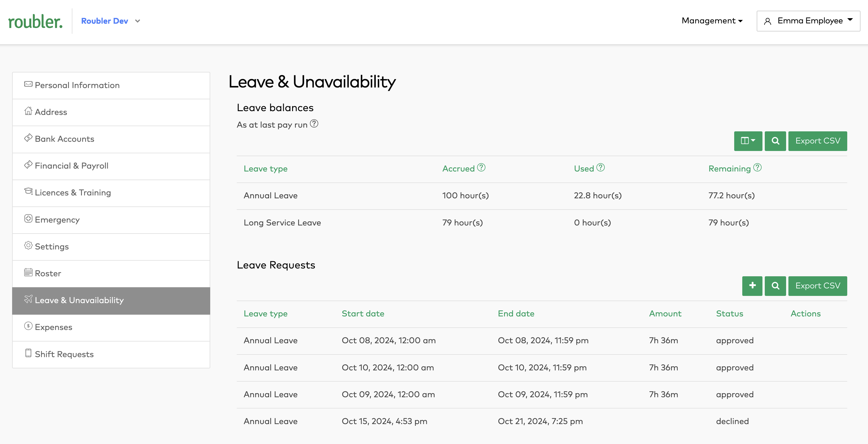Go to the Address section
The image size is (868, 444).
(111, 112)
